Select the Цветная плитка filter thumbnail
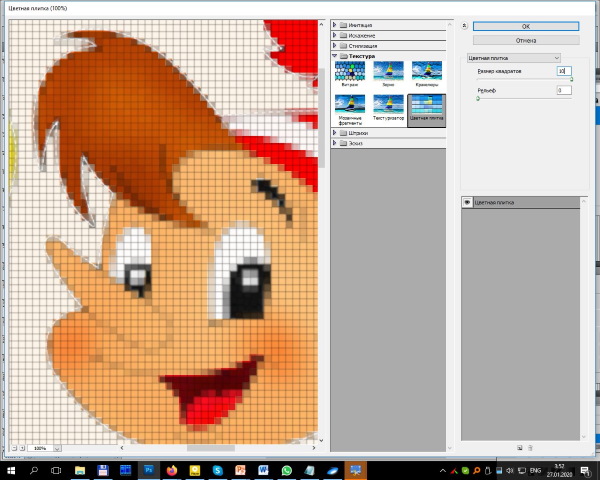 click(427, 109)
